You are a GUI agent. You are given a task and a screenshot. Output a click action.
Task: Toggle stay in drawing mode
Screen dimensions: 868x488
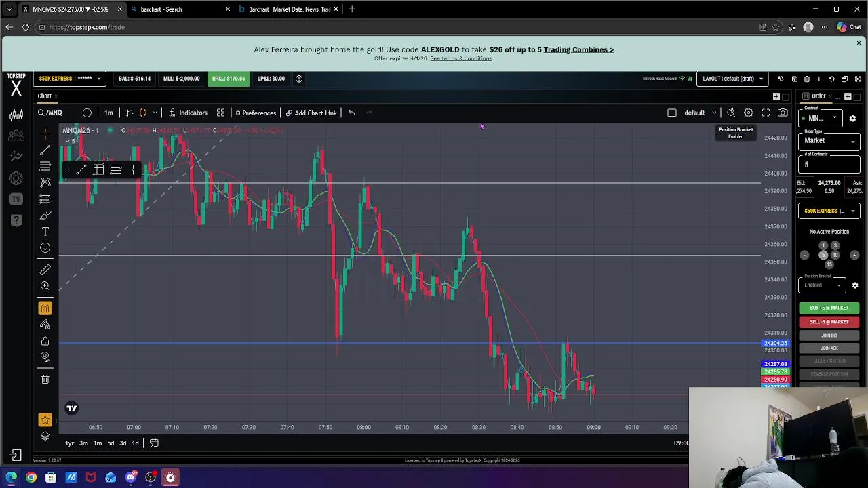45,325
